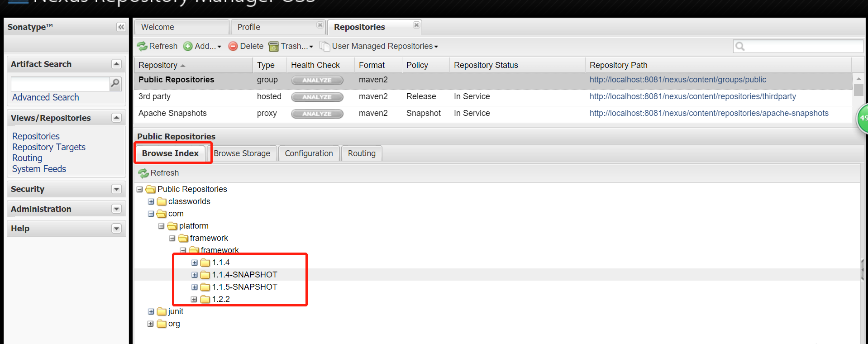Viewport: 868px width, 344px height.
Task: Open the Routing detail tab
Action: click(x=362, y=153)
